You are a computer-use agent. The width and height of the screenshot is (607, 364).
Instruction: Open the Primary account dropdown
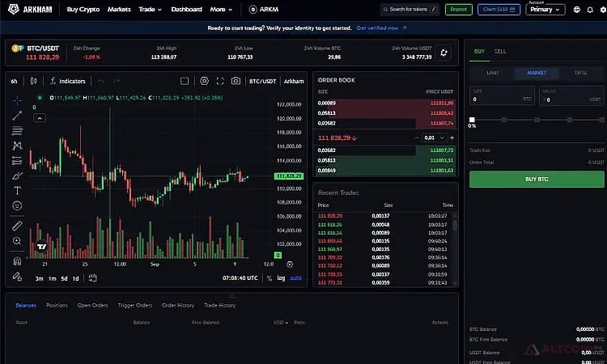545,10
